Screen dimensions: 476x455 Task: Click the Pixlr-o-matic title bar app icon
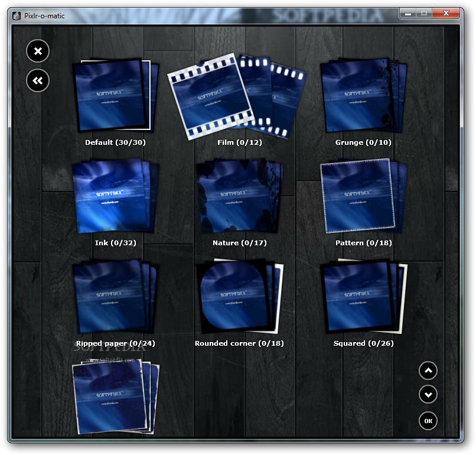[x=17, y=16]
